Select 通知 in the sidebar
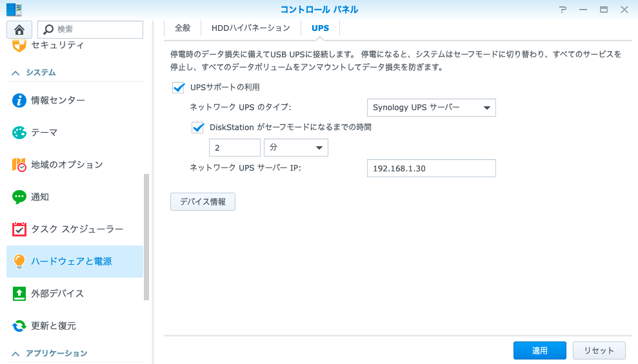Image resolution: width=638 pixels, height=364 pixels. click(x=75, y=197)
